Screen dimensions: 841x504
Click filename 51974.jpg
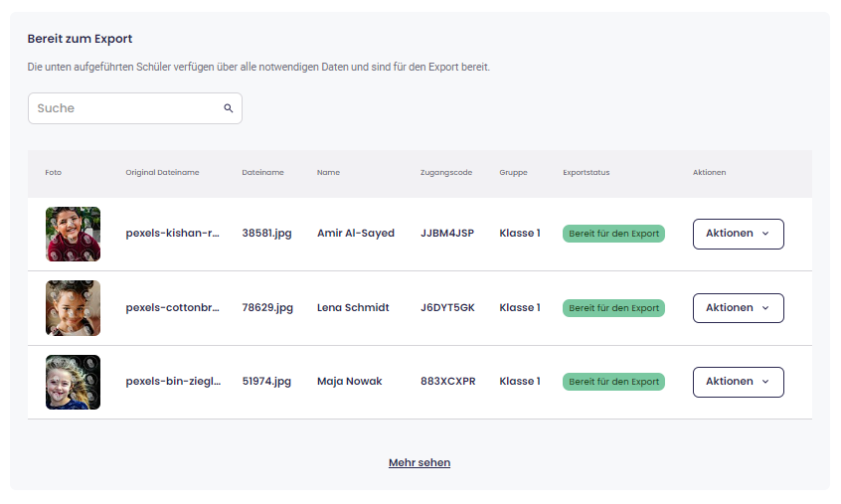click(266, 381)
